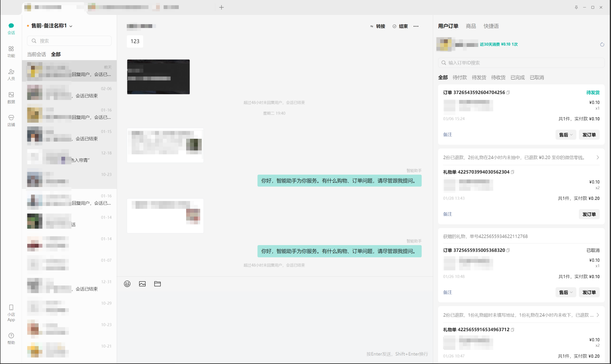Select the 用户订单 tab
This screenshot has width=611, height=364.
coord(448,26)
